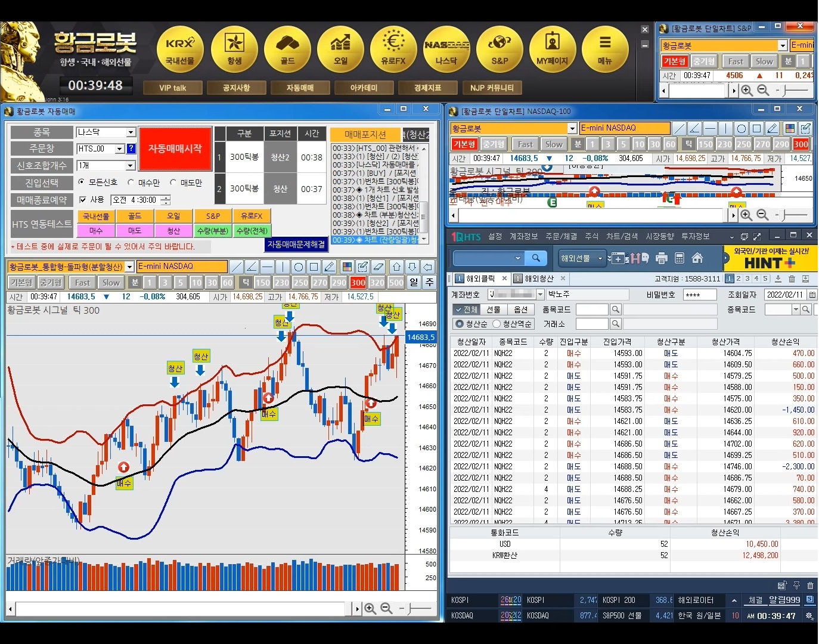
Task: Expand strategy dropdown 황금로봇_통합형-돌파형
Action: [x=129, y=267]
